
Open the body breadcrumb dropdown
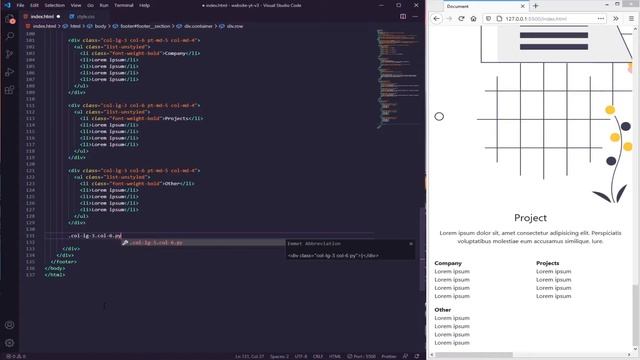[98, 26]
